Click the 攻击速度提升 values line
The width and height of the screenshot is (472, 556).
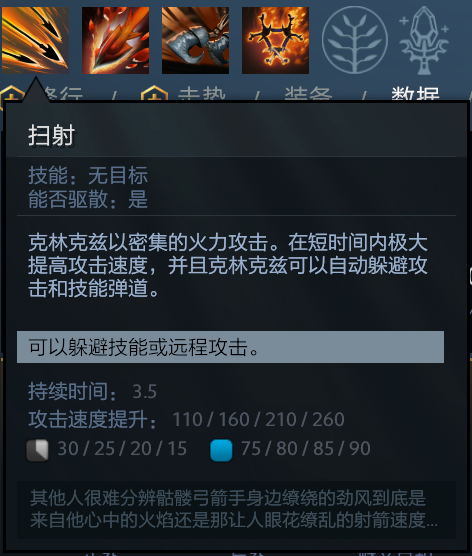coord(186,419)
